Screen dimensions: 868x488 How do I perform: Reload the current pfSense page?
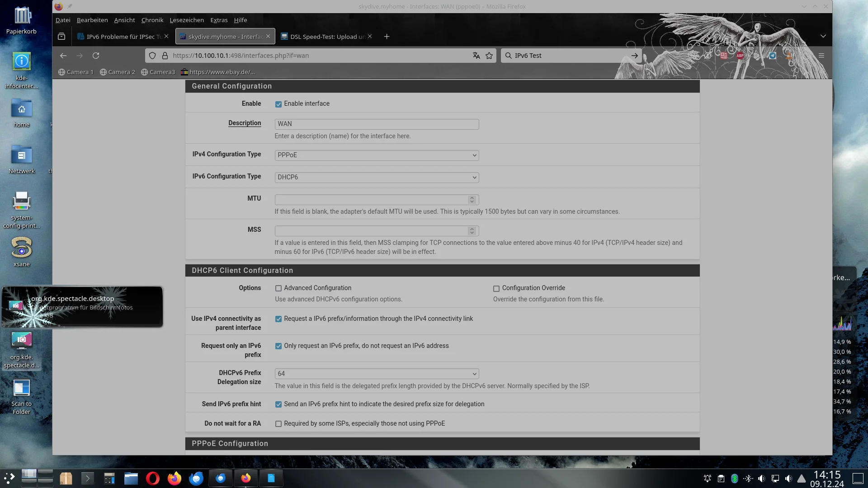[96, 56]
